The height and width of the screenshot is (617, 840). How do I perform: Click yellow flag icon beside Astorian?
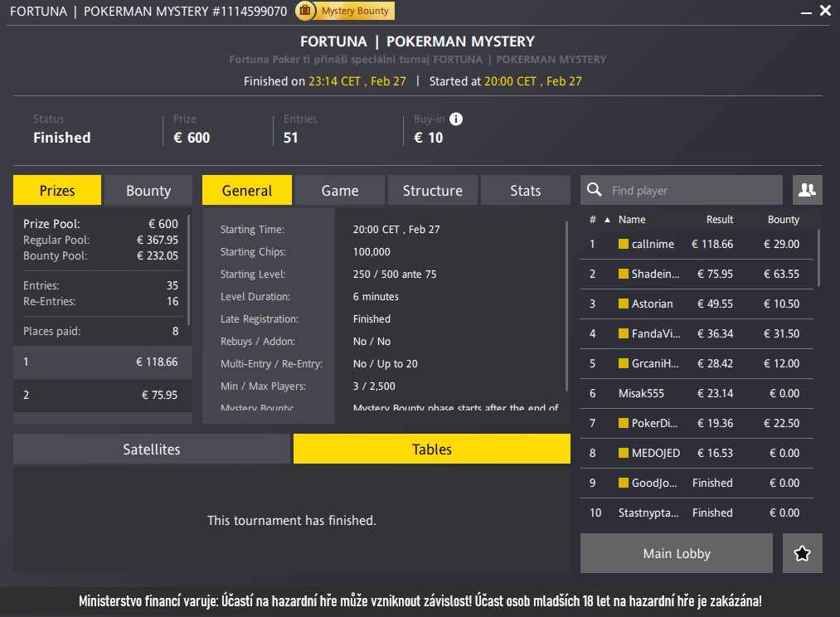(624, 304)
